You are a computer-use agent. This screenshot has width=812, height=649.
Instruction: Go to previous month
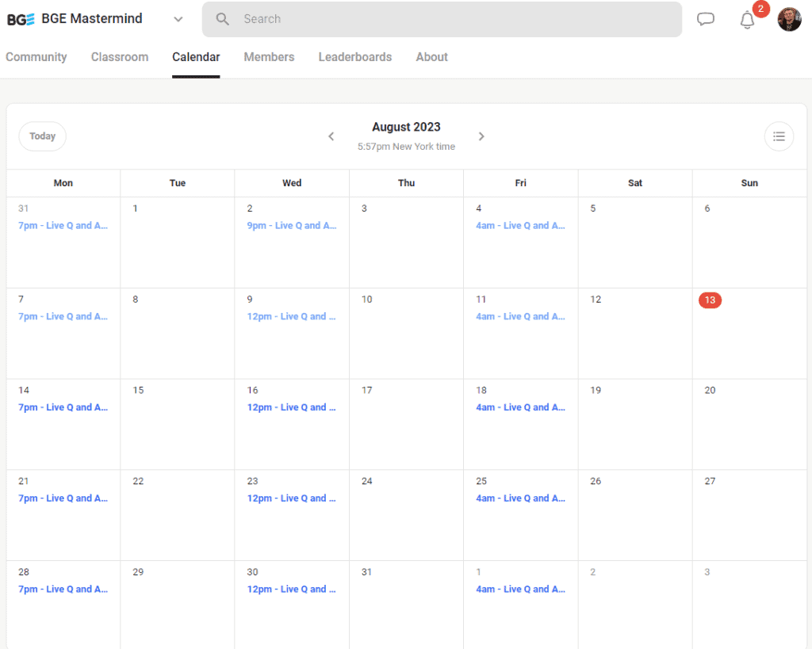point(331,136)
